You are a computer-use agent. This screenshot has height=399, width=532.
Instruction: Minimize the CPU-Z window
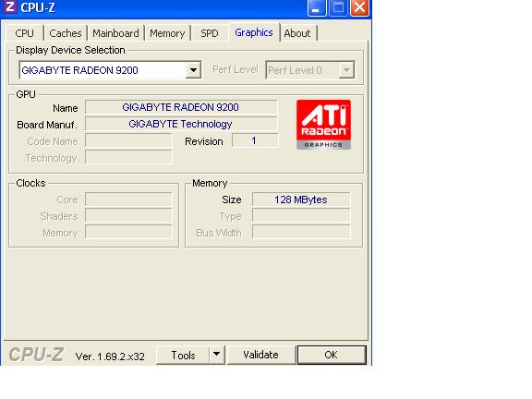[x=316, y=7]
